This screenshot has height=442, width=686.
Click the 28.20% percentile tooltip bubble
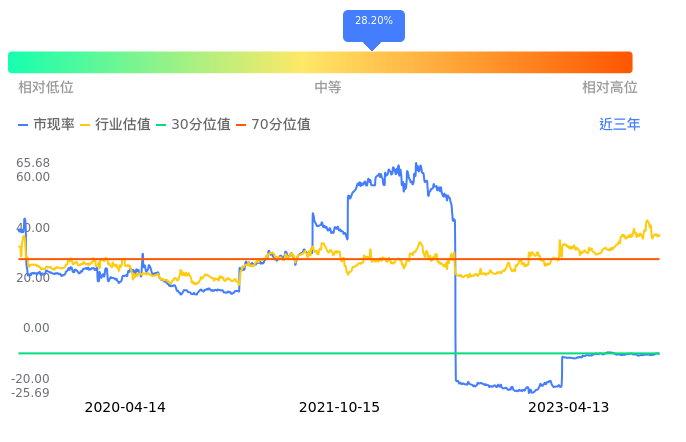[x=373, y=22]
